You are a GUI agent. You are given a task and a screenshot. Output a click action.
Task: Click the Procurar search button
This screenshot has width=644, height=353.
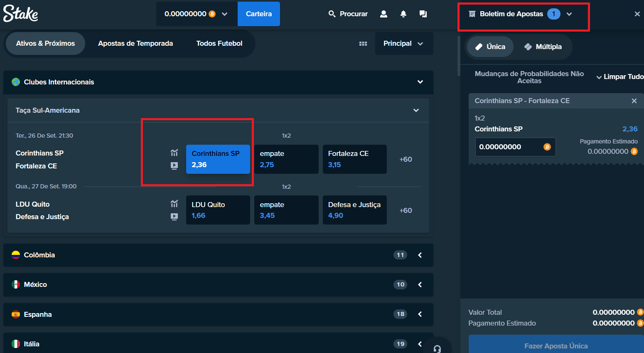[348, 14]
